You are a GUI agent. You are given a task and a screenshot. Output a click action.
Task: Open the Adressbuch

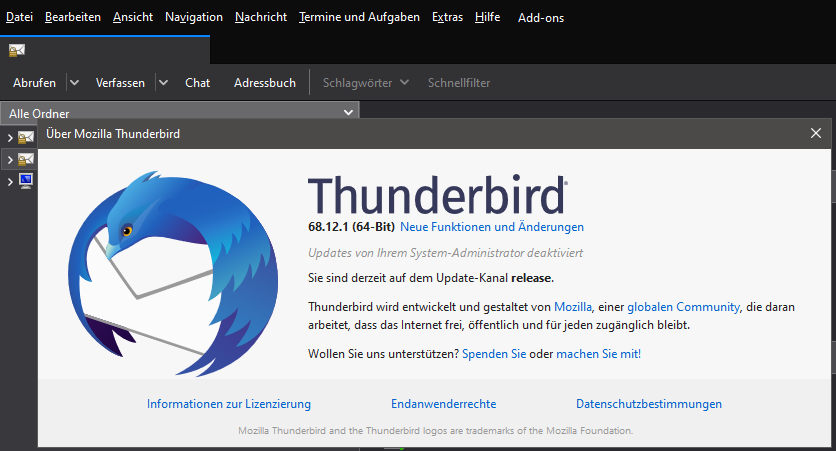click(x=264, y=83)
